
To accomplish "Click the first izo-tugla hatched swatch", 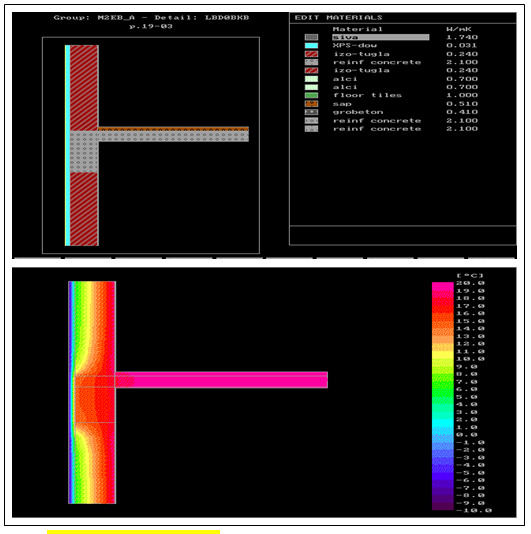I will pos(311,54).
